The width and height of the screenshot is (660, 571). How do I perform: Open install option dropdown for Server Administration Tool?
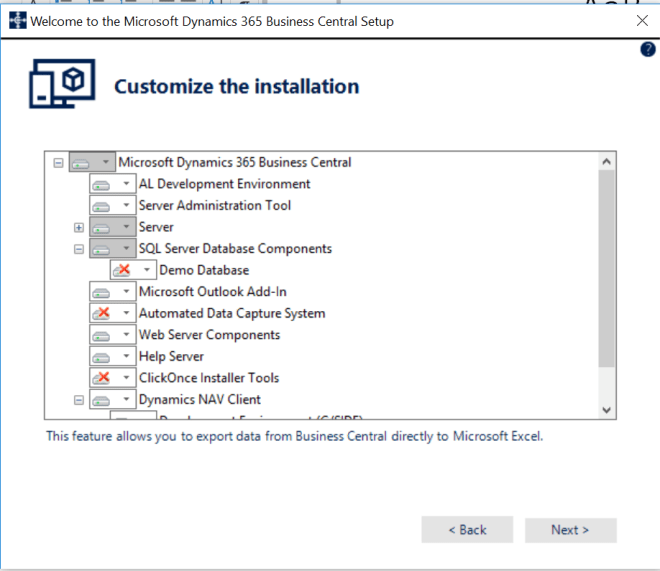126,205
